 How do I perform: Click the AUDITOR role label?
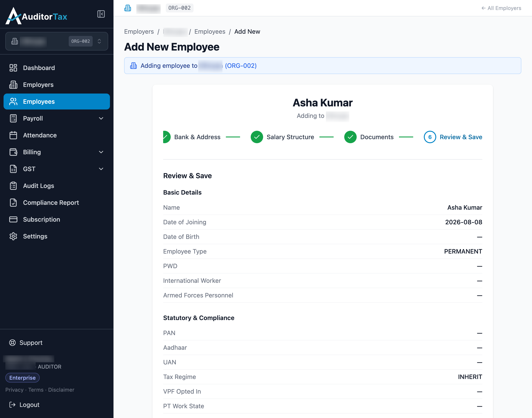tap(49, 367)
